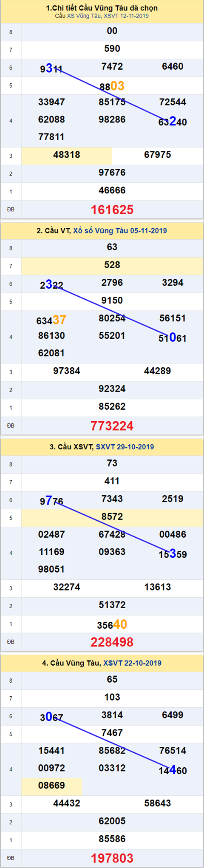Select prize number 7472
Viewport: 204px width, 868px height.
[x=112, y=67]
